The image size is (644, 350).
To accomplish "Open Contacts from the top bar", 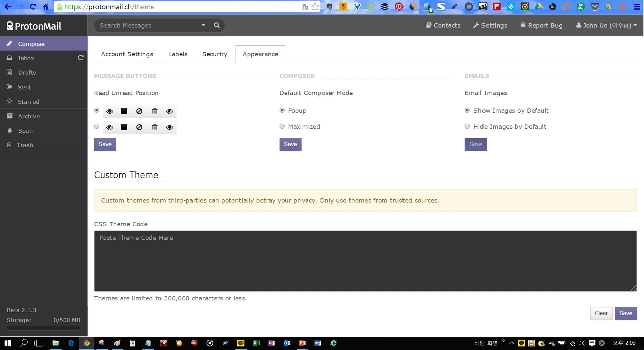I will pos(443,25).
